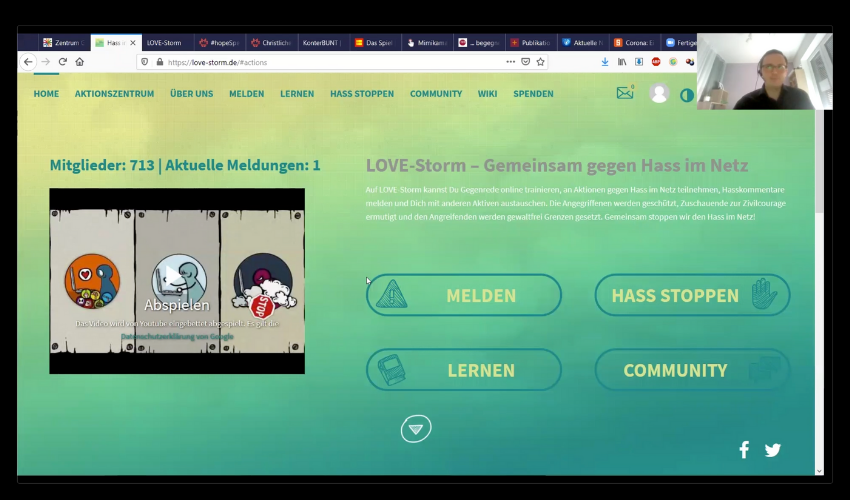Switch to the Mimikama tab
The height and width of the screenshot is (500, 850).
(x=427, y=42)
